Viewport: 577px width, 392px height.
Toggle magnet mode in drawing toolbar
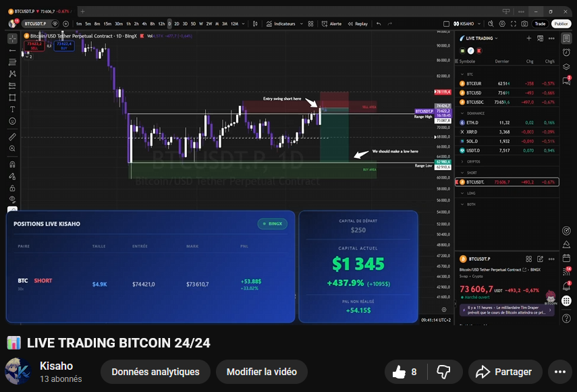pos(13,165)
